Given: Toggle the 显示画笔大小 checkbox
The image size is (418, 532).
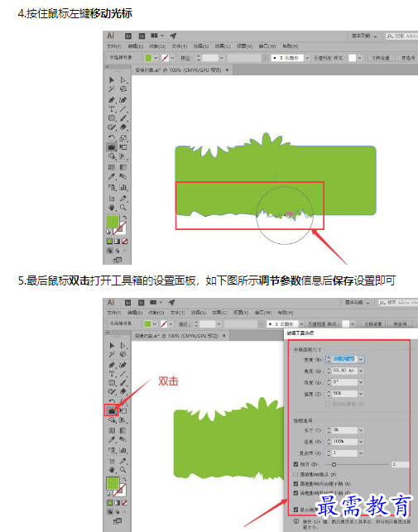Looking at the screenshot, I should [295, 510].
